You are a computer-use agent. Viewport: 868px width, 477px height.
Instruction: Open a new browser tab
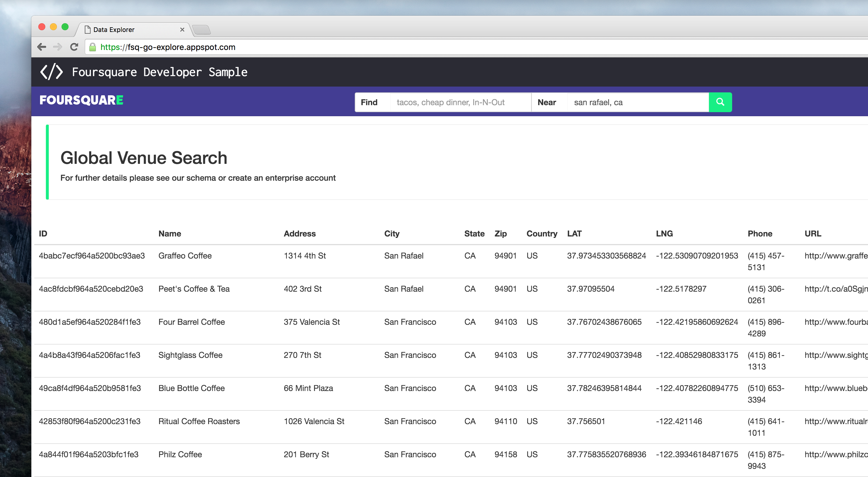(202, 30)
